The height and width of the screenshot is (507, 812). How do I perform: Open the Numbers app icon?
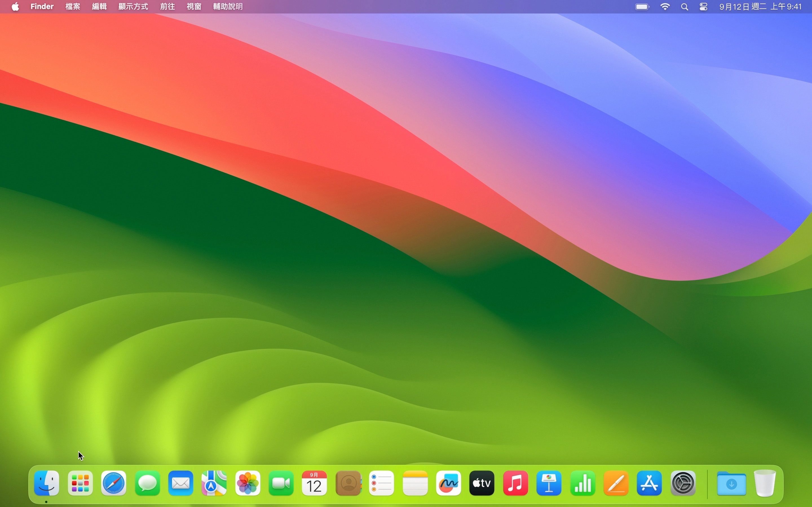pyautogui.click(x=582, y=483)
